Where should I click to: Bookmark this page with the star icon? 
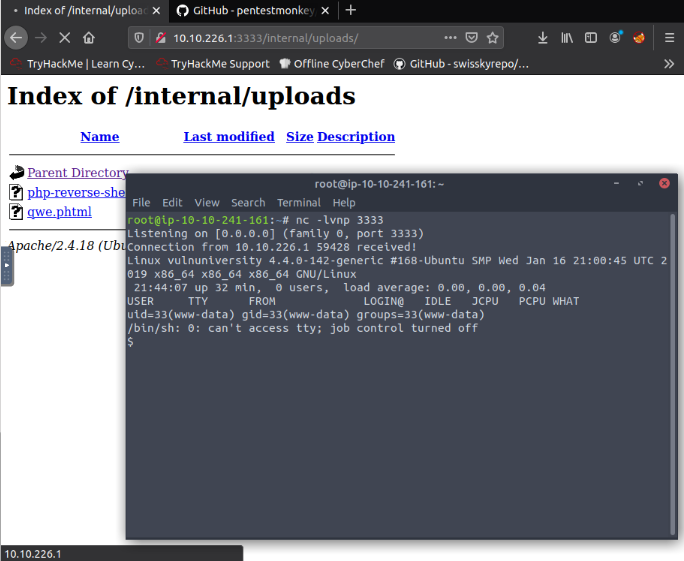[x=492, y=38]
